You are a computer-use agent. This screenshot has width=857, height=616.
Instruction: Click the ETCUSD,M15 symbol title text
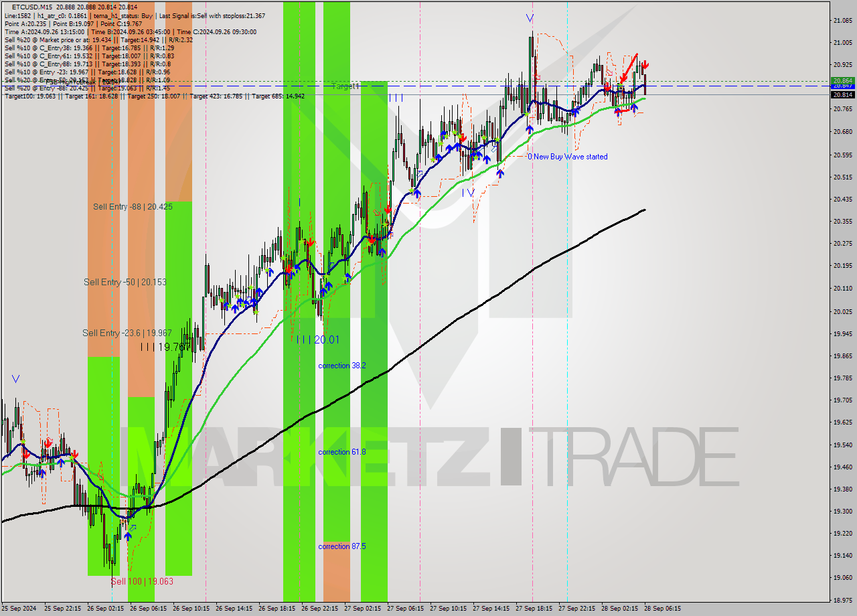coord(31,7)
